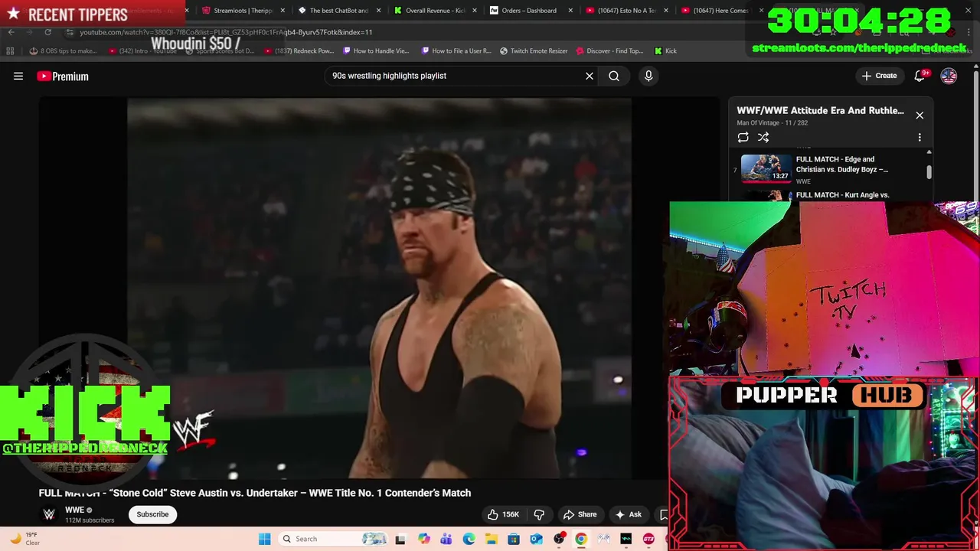
Task: Click the Create button
Action: click(x=879, y=76)
